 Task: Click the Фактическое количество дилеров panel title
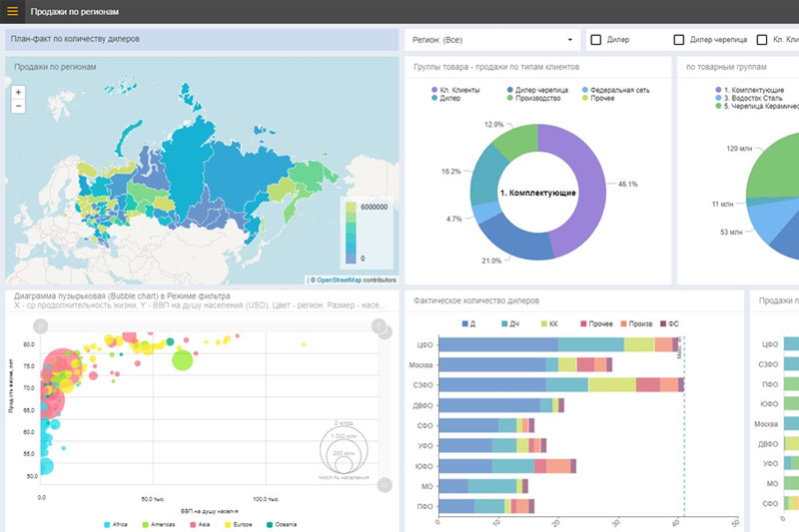[476, 300]
